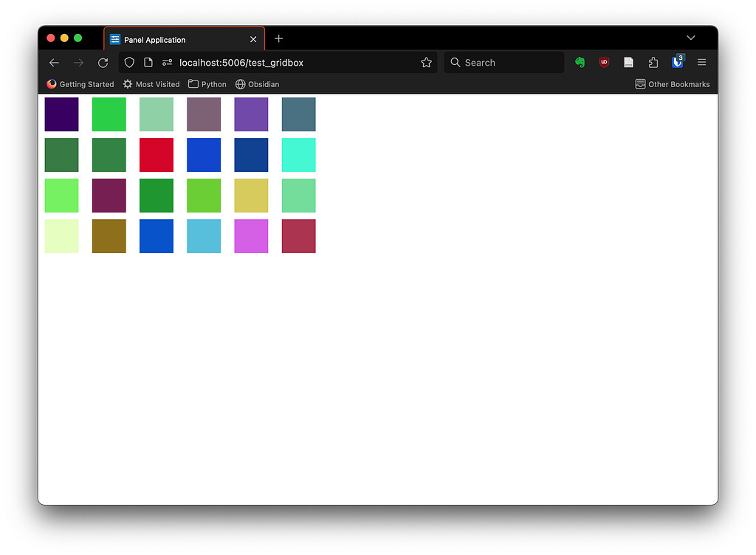Viewport: 756px width, 555px height.
Task: Click the extensions puzzle-piece icon
Action: pos(653,62)
